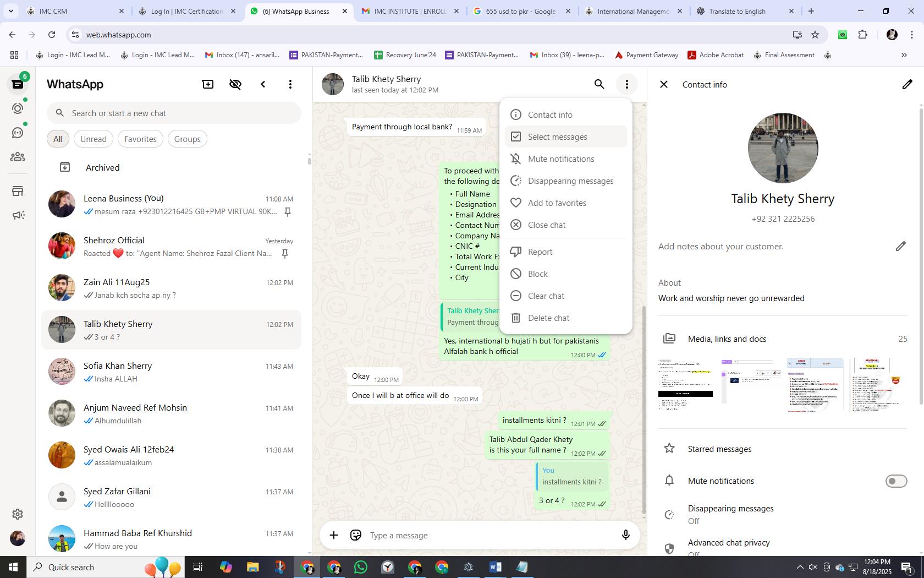This screenshot has width=924, height=578.
Task: Open chat list three-dot menu
Action: click(x=290, y=84)
